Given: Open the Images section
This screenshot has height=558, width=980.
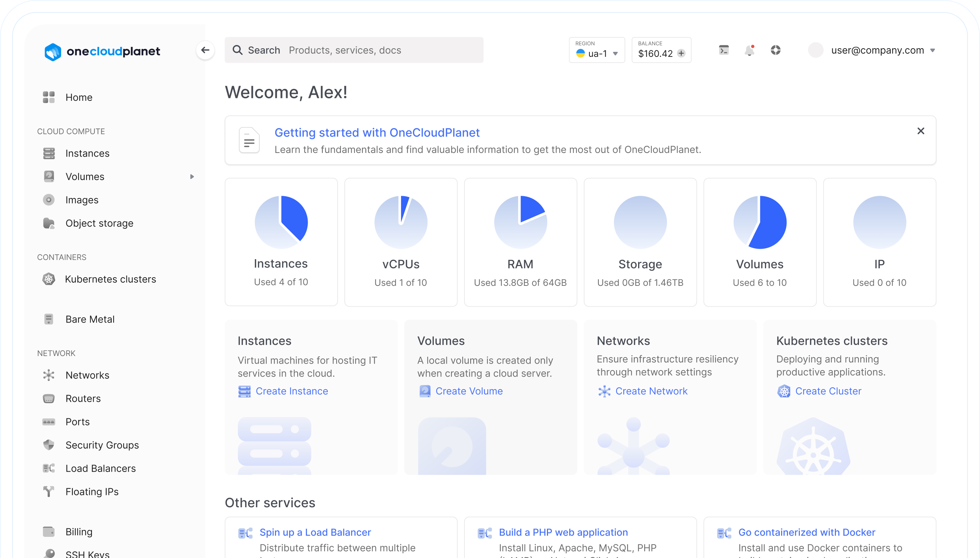Looking at the screenshot, I should [81, 200].
